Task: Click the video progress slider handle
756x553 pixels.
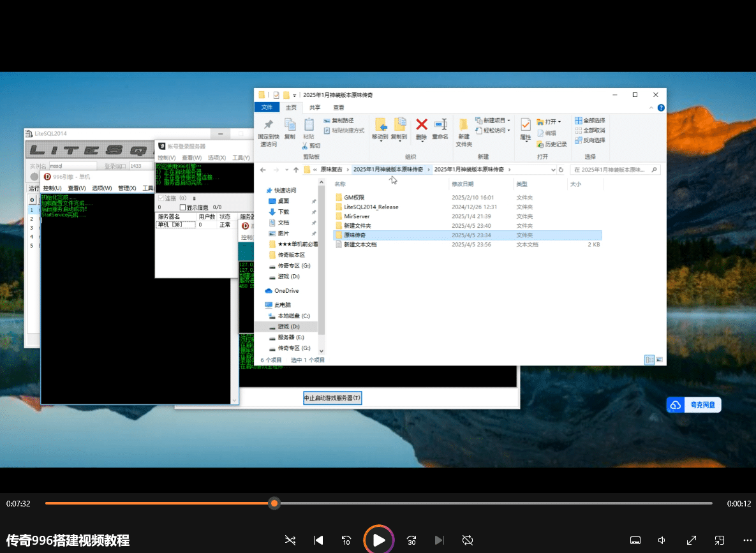Action: point(274,503)
